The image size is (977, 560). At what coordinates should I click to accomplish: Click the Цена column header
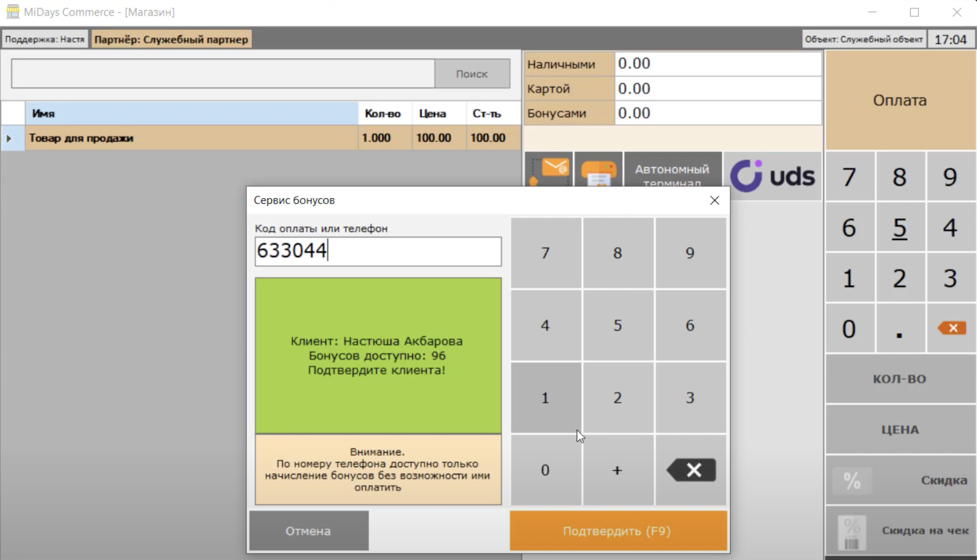coord(439,113)
